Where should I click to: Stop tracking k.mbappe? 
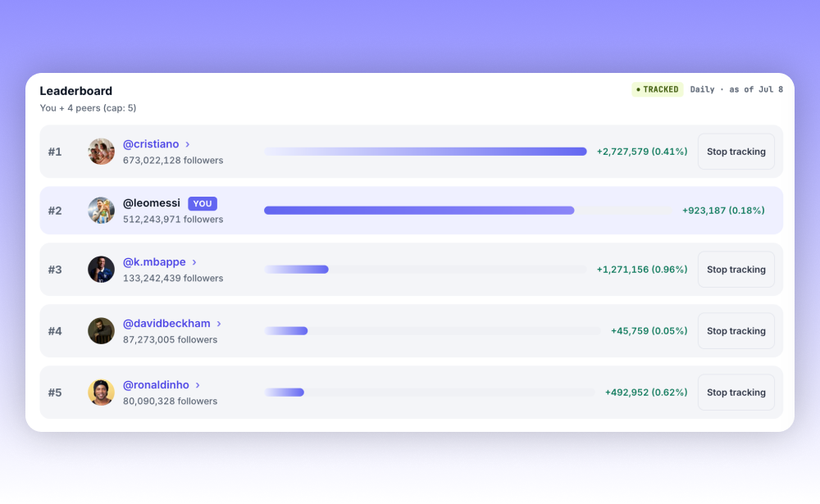click(x=736, y=270)
